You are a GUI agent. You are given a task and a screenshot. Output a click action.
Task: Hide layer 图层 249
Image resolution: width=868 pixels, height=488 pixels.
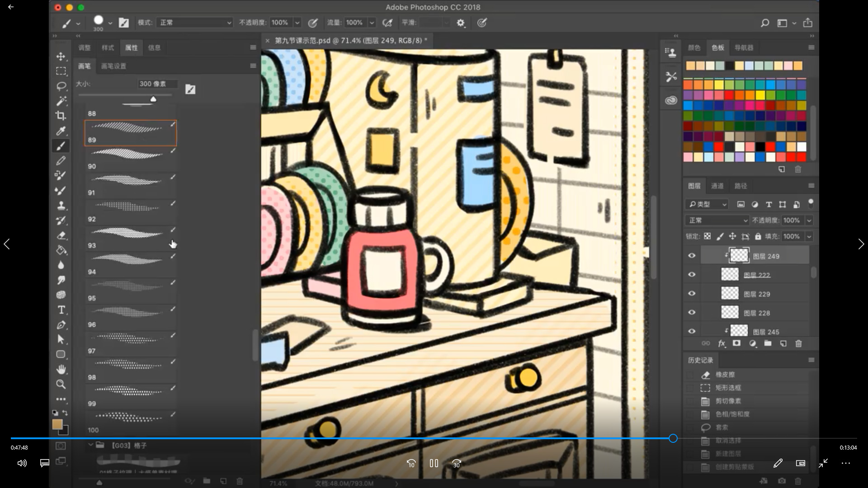(x=692, y=256)
